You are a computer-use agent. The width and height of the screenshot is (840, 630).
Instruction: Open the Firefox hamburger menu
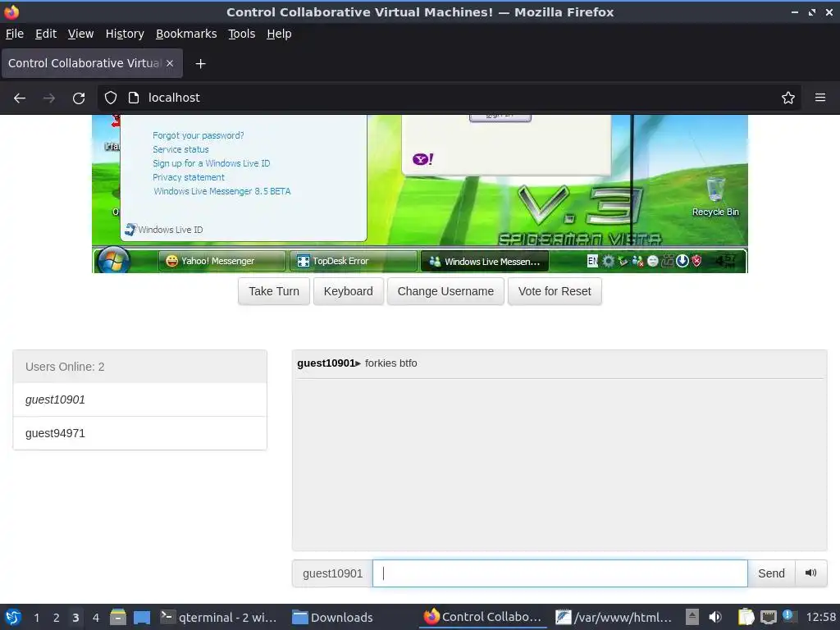click(x=819, y=98)
